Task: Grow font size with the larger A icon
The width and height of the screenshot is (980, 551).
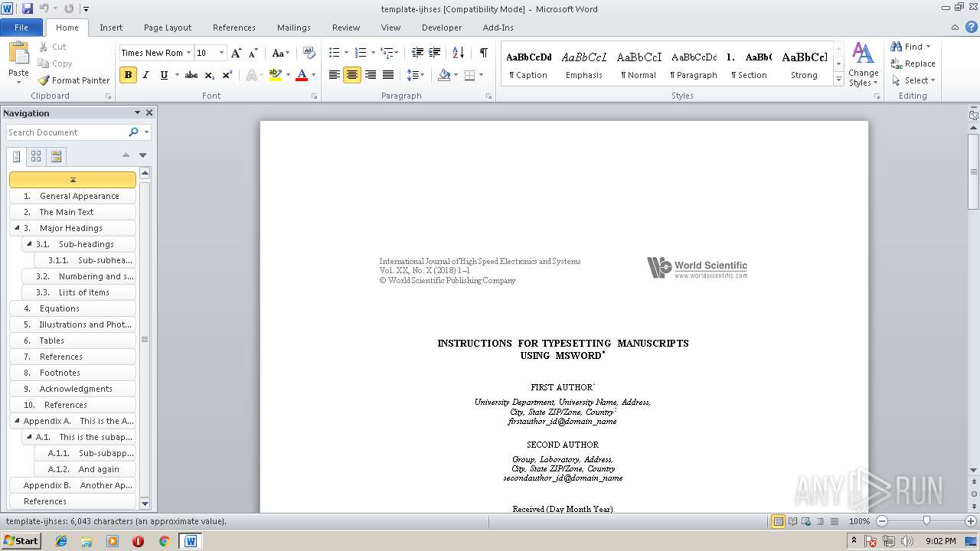Action: [x=237, y=53]
